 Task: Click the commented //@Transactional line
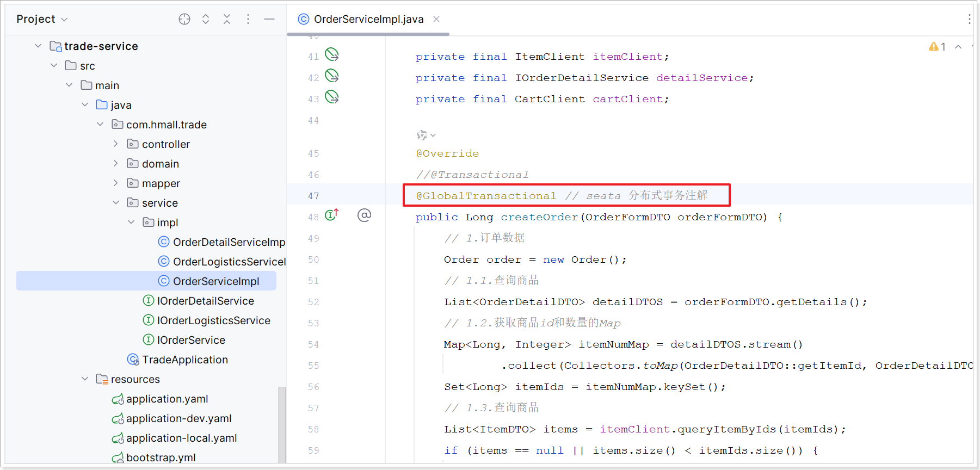[x=472, y=175]
